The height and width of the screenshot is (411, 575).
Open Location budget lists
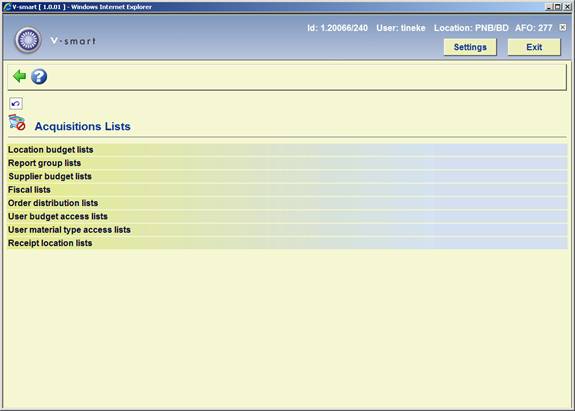tap(288, 150)
